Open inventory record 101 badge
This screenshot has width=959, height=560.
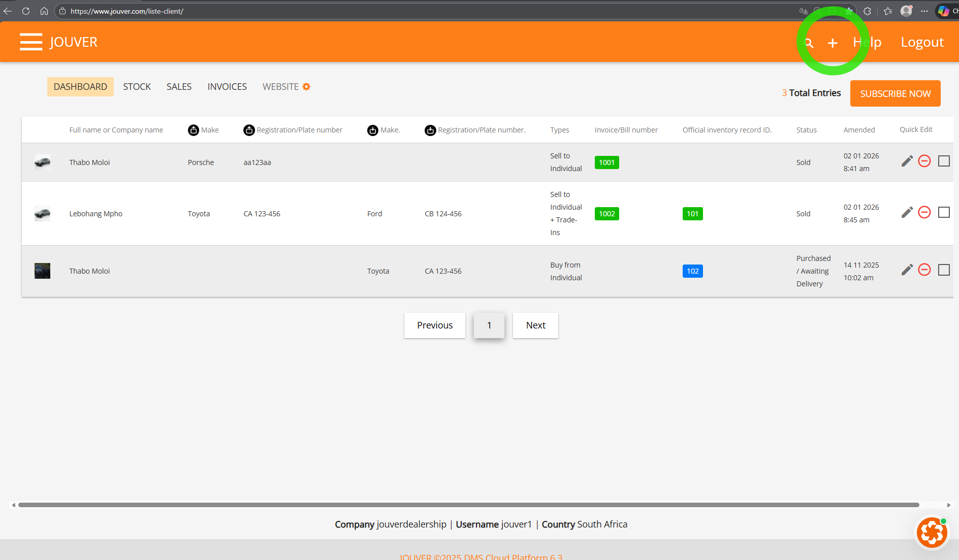coord(692,214)
